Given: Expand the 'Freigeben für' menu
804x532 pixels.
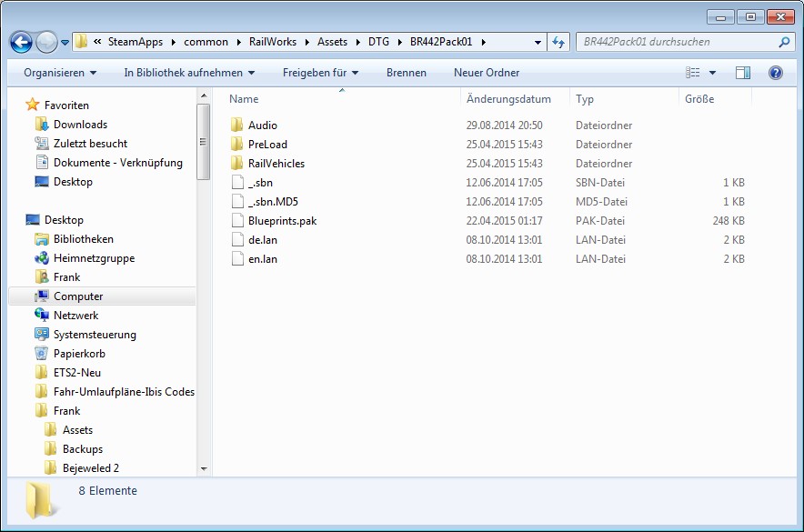Looking at the screenshot, I should click(320, 73).
